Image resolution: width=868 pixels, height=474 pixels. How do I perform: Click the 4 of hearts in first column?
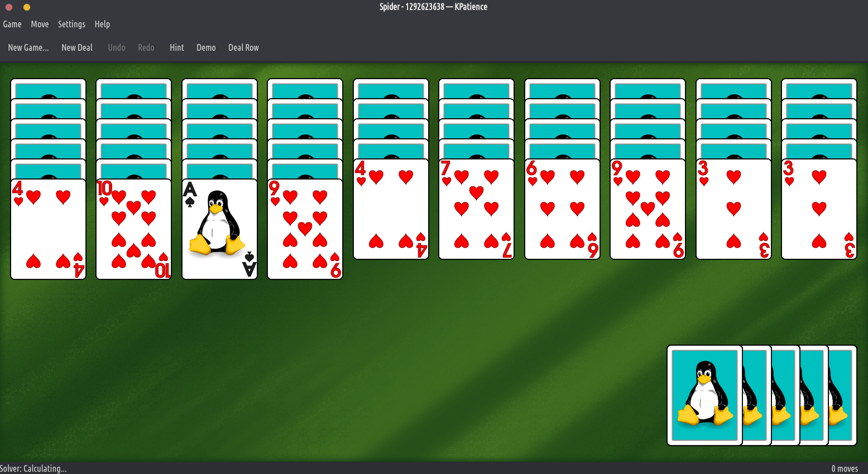click(x=48, y=229)
